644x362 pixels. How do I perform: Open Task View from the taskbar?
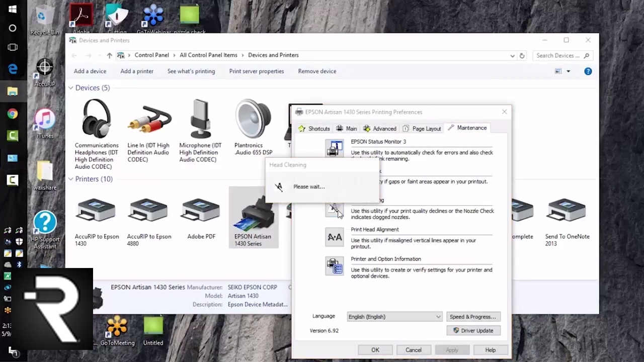pyautogui.click(x=13, y=47)
